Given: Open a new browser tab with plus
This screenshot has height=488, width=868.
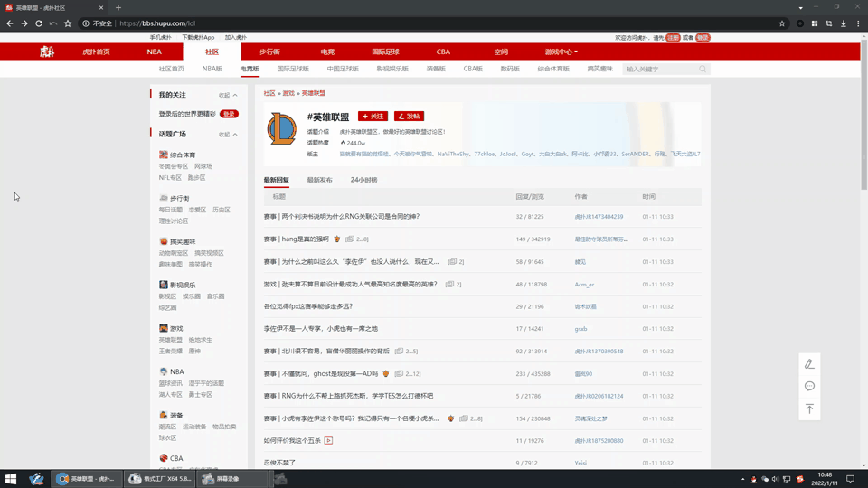Looking at the screenshot, I should tap(118, 8).
